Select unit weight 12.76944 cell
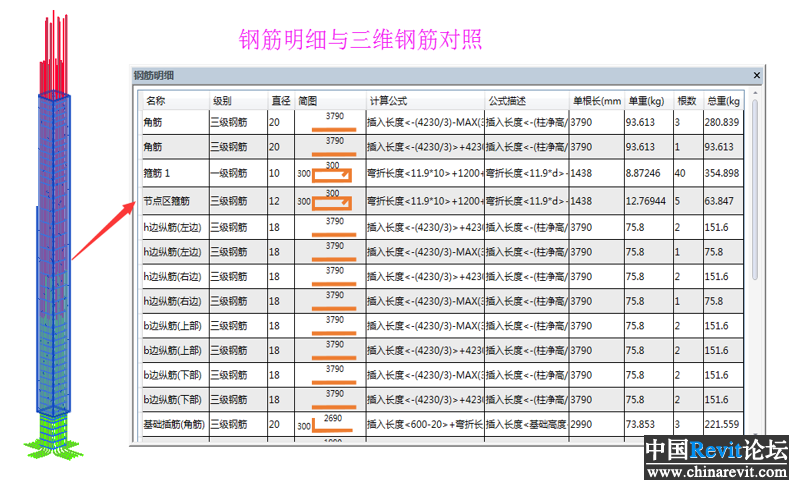This screenshot has height=485, width=794. tap(648, 201)
